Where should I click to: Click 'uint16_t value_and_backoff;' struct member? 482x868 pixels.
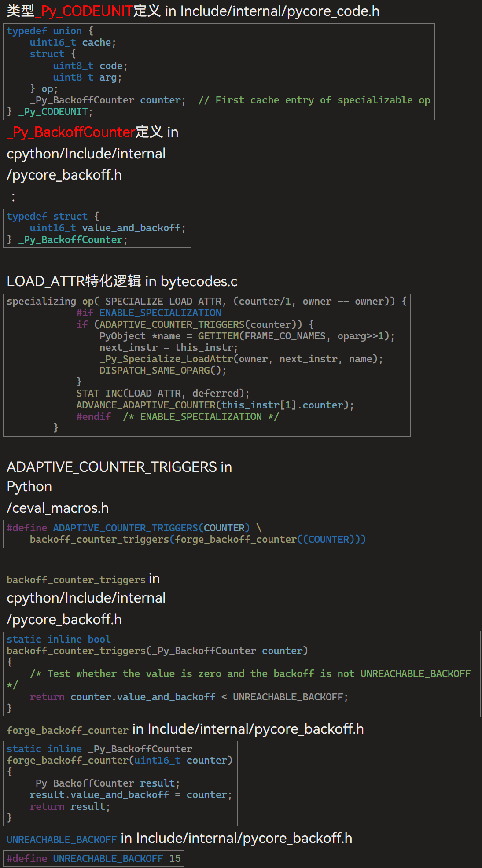pyautogui.click(x=107, y=228)
